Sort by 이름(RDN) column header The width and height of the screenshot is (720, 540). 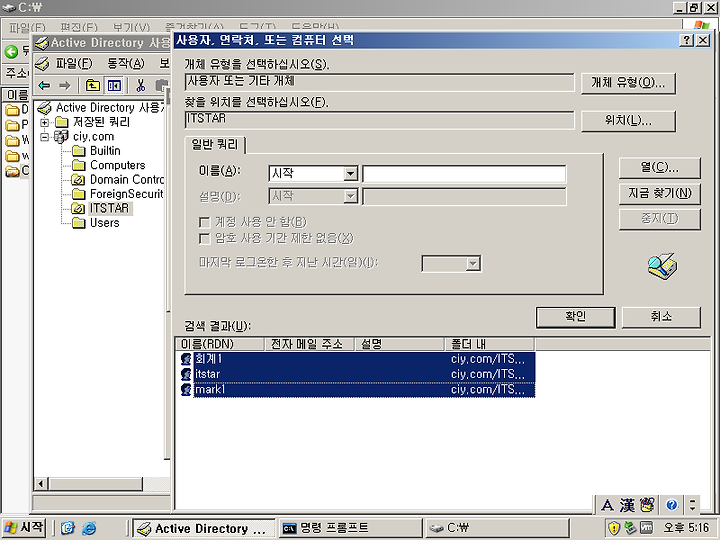coord(220,344)
